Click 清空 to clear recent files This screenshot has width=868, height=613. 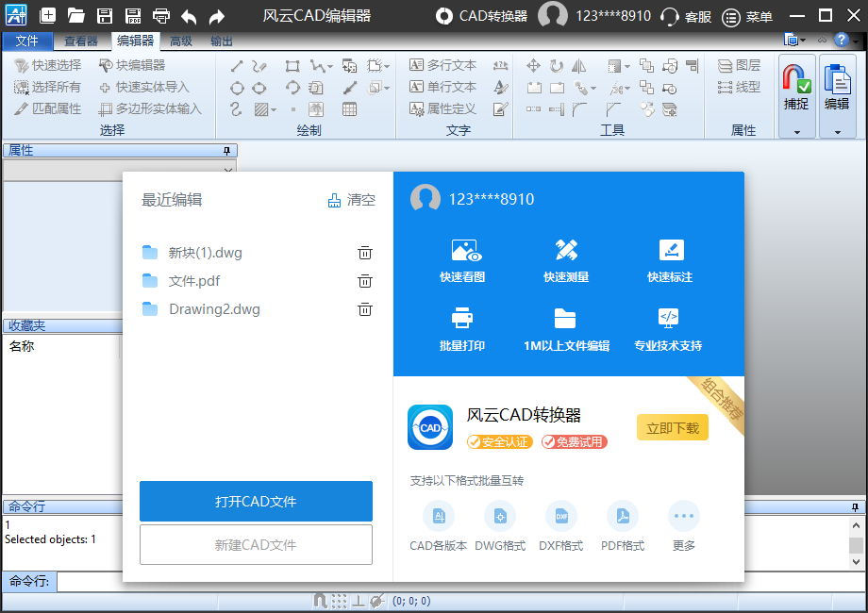(352, 200)
